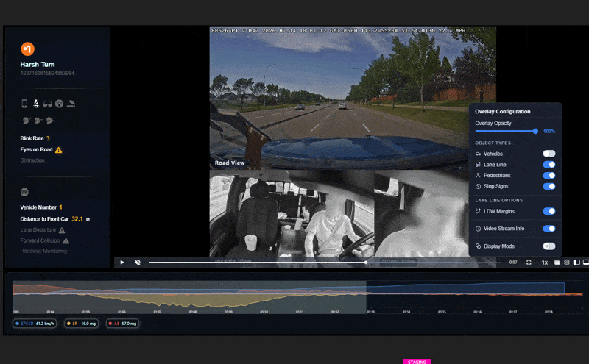Image resolution: width=589 pixels, height=364 pixels.
Task: Click the yawning face indicator icon
Action: click(x=59, y=104)
